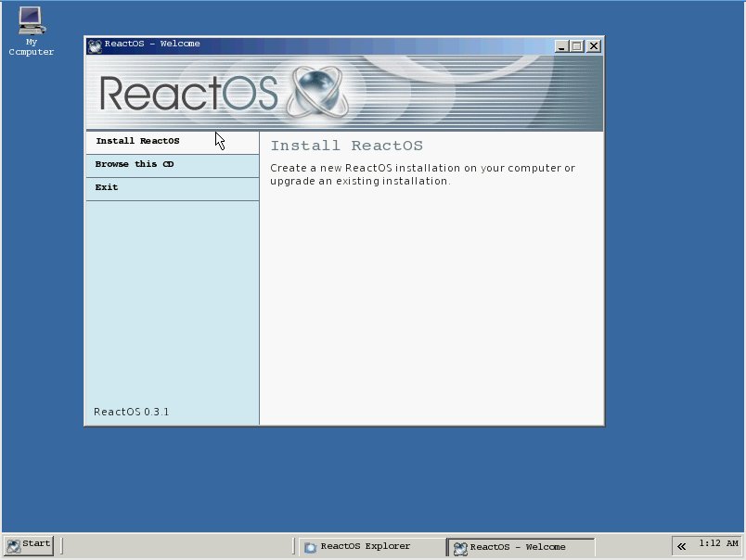Close the ReactOS Welcome window
Viewport: 746px width, 560px height.
(593, 45)
